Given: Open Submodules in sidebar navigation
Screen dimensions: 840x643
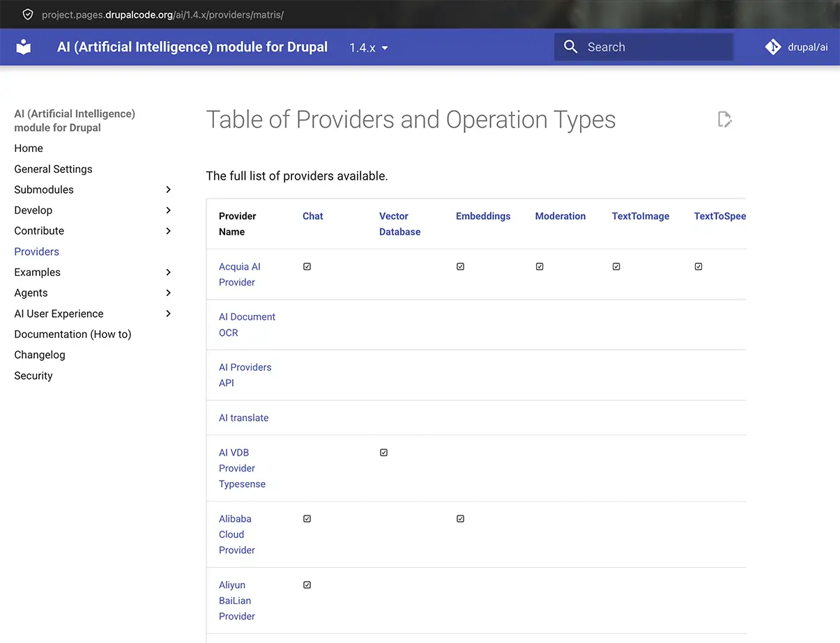Looking at the screenshot, I should (44, 189).
